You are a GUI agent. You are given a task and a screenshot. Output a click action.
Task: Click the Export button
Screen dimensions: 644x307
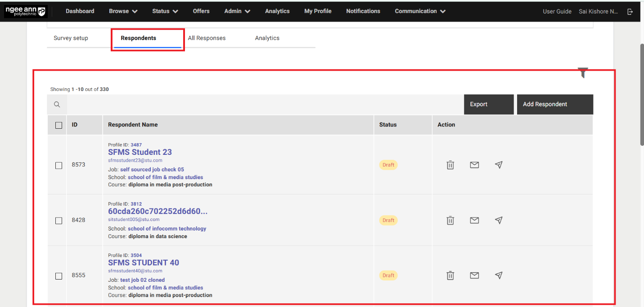(488, 104)
